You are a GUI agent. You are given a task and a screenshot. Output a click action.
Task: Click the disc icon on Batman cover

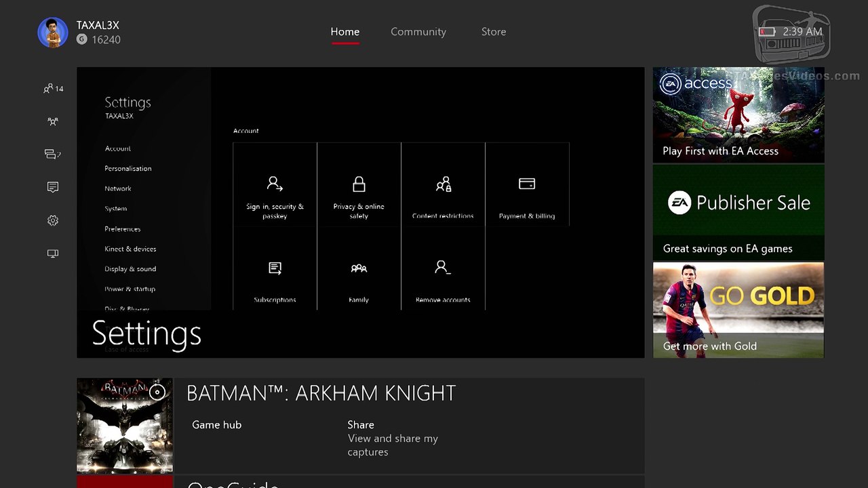157,392
